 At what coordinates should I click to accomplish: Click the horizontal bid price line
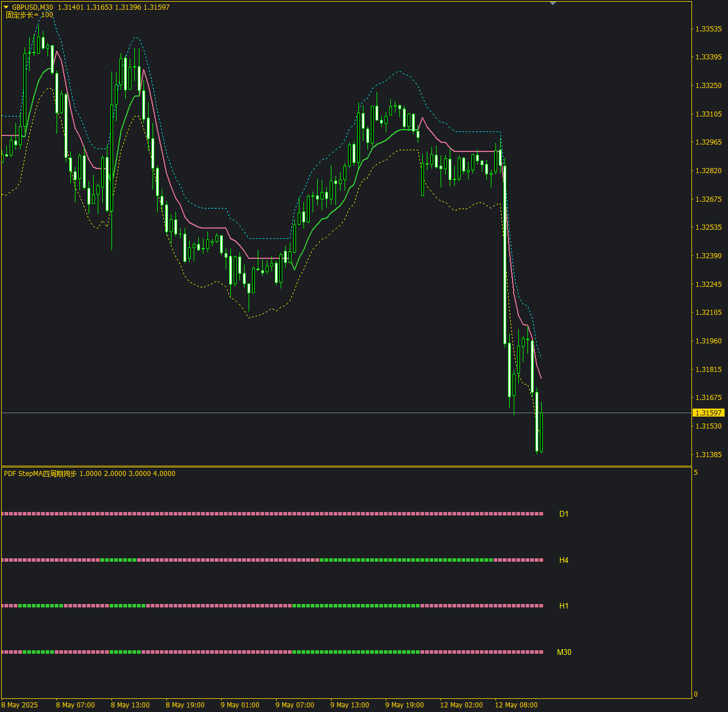346,413
